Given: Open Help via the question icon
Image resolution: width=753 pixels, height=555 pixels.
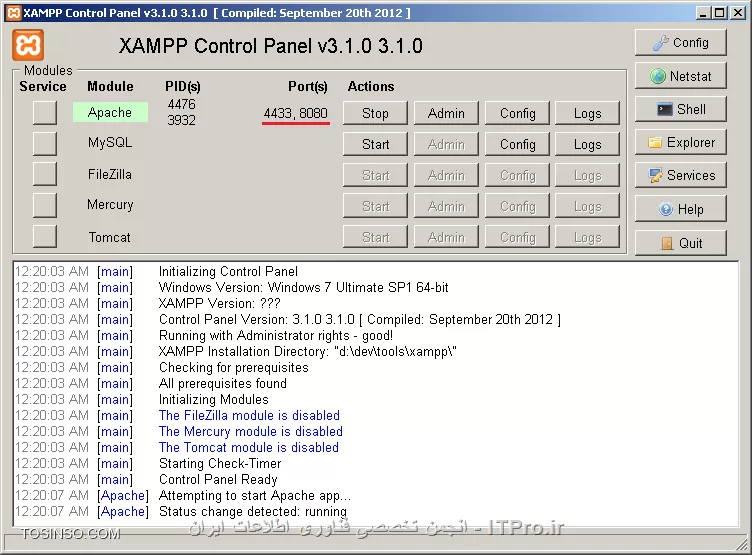Looking at the screenshot, I should tap(680, 209).
